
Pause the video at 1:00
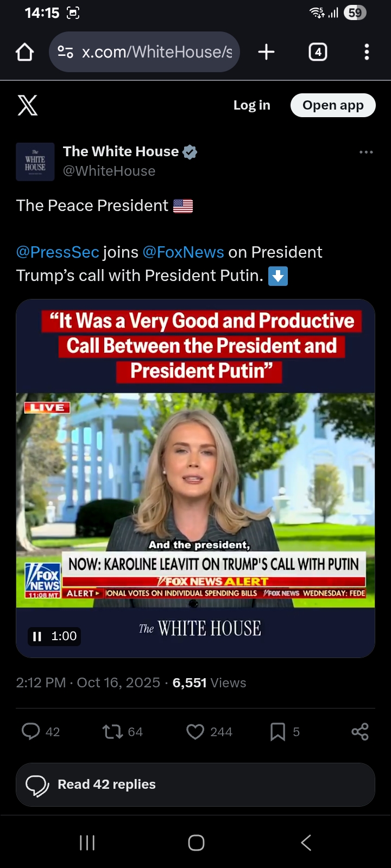point(37,636)
